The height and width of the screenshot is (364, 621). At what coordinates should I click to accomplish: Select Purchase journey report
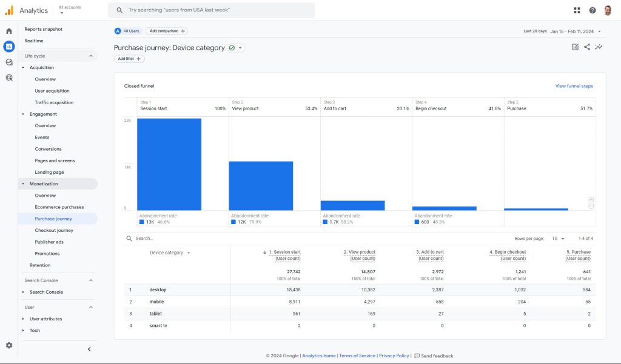[53, 219]
